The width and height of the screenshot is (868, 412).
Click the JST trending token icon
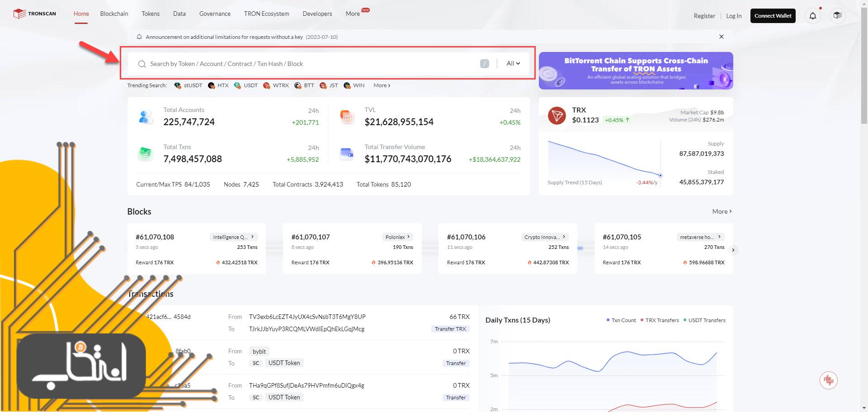[323, 85]
